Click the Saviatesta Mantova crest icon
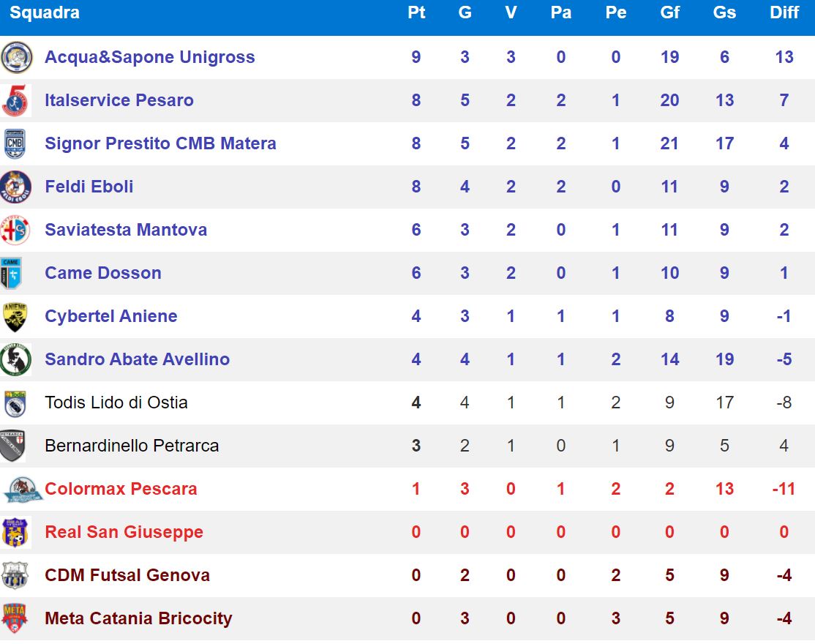Viewport: 815px width, 644px height. 15,230
